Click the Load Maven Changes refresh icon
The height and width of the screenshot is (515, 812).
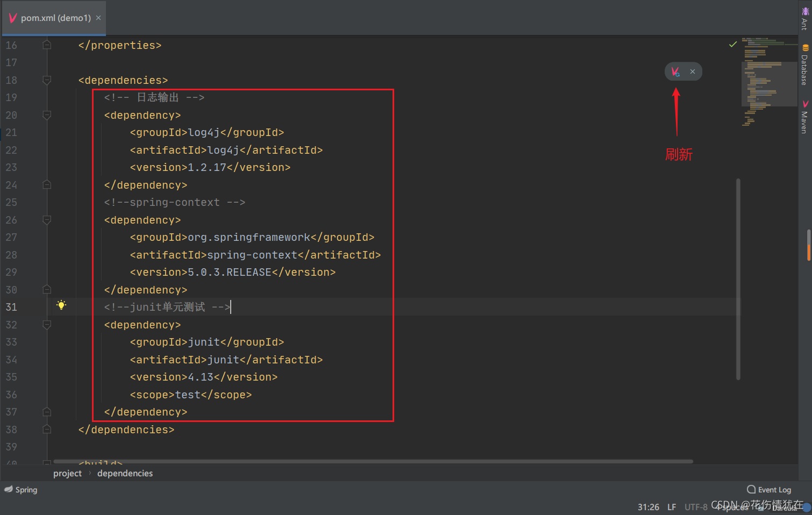pos(675,71)
